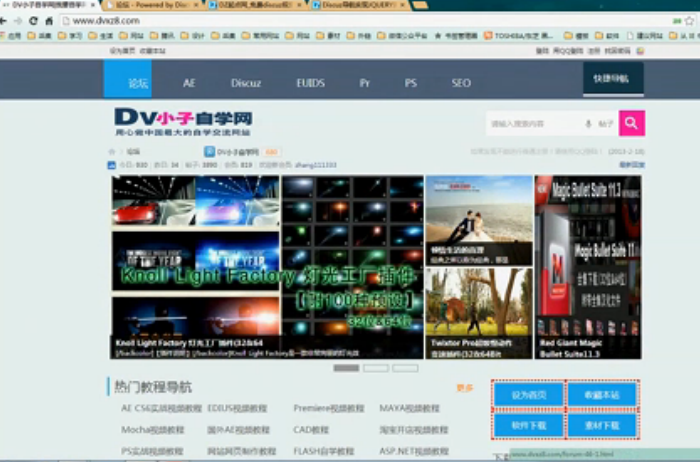Open the 应用 apps shortcut in bookmarks bar
The width and height of the screenshot is (700, 462).
[10, 36]
